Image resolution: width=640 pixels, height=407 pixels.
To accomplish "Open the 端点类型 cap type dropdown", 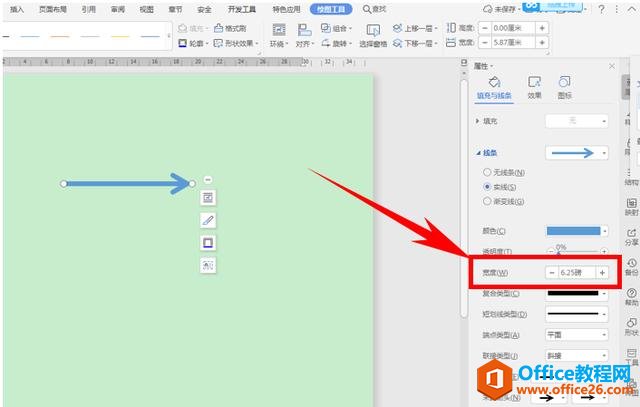I will (577, 335).
